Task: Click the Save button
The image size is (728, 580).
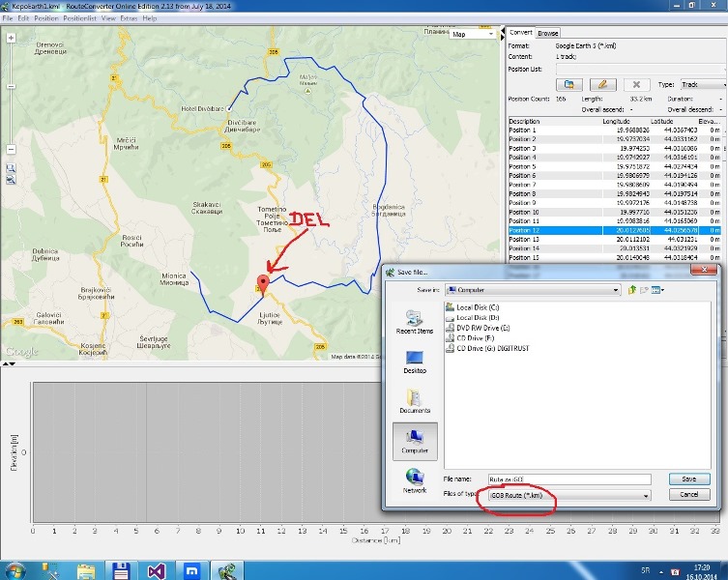Action: pyautogui.click(x=688, y=478)
